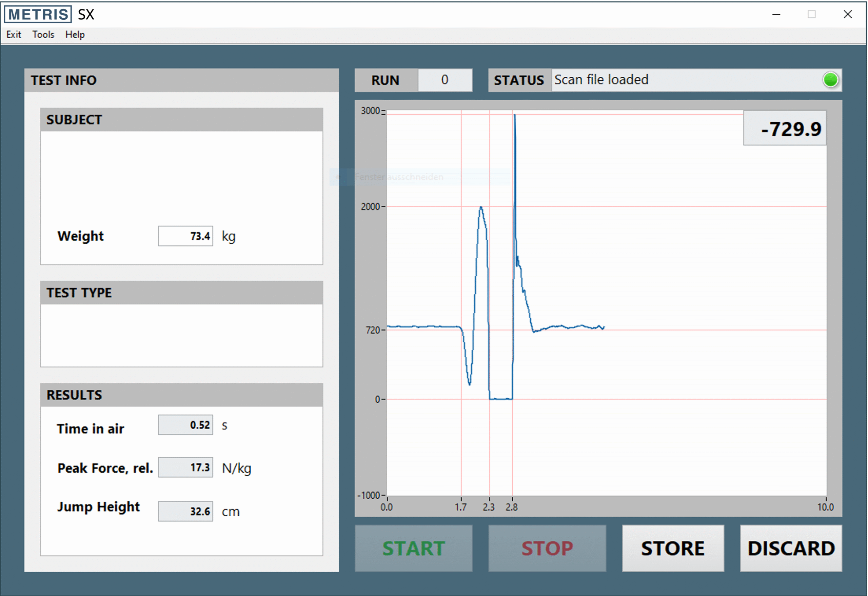
Task: Click the Weight input field showing 73.4
Action: pyautogui.click(x=185, y=236)
